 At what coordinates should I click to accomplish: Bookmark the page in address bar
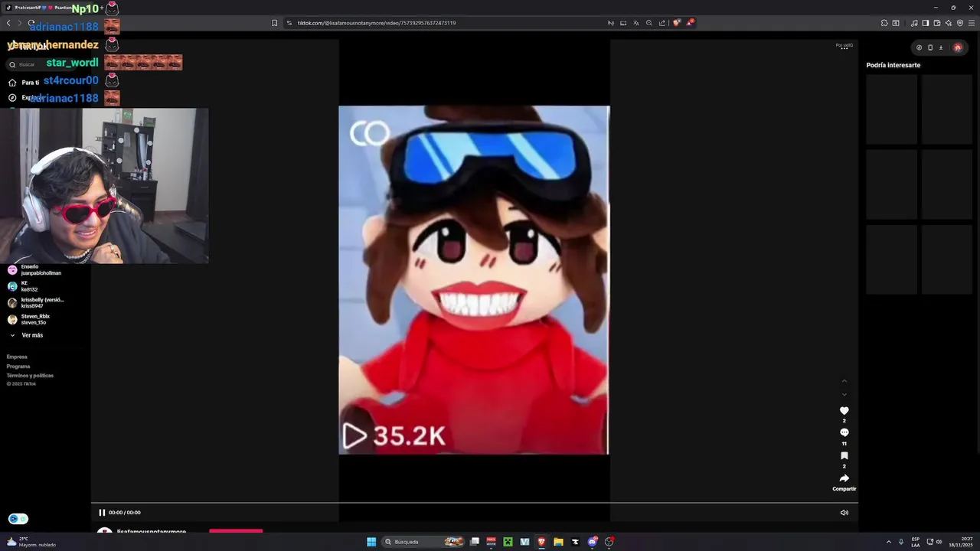(x=275, y=23)
